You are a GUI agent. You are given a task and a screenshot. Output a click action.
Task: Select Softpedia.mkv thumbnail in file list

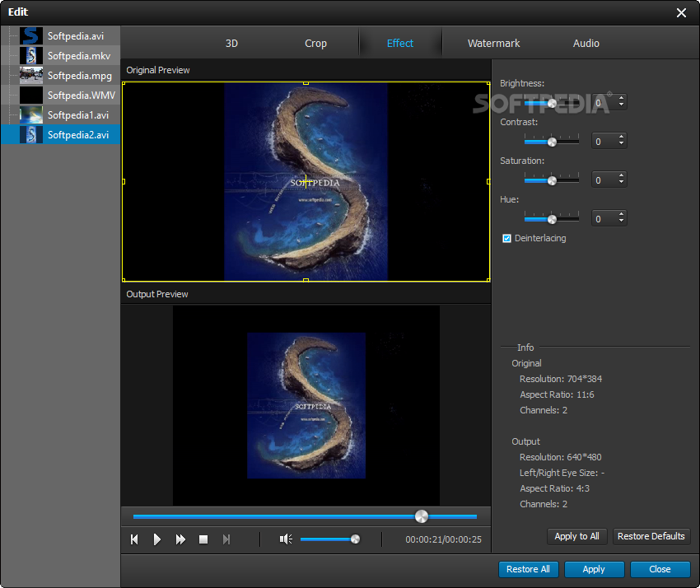point(31,56)
